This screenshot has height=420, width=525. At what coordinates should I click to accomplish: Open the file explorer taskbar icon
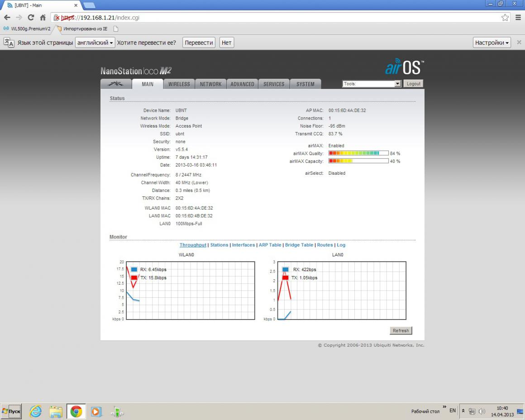(x=56, y=411)
